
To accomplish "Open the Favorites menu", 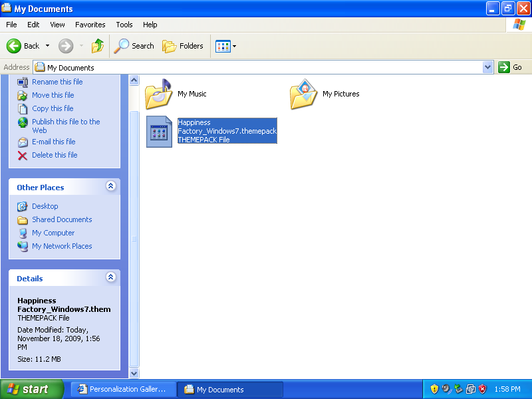I will click(90, 25).
